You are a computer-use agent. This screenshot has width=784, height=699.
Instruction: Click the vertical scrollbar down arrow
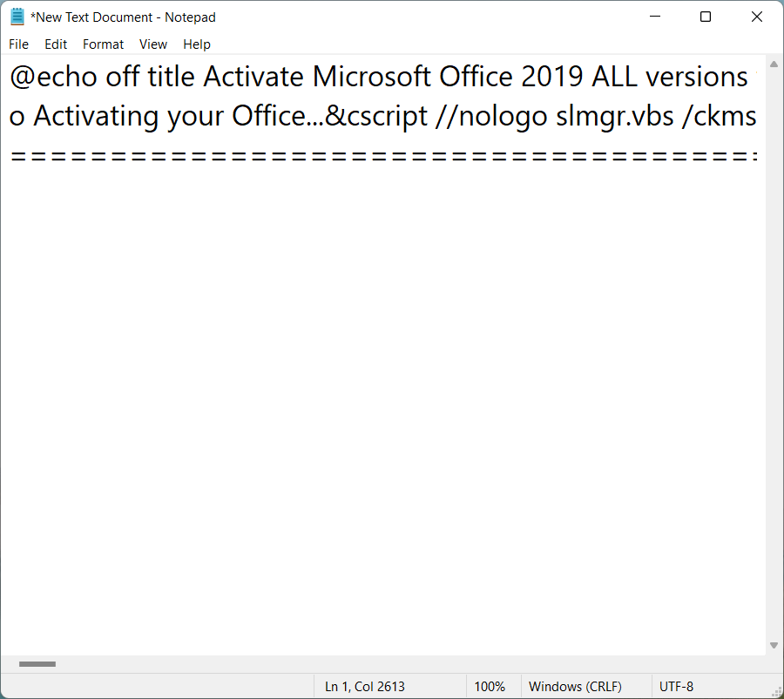pos(774,645)
